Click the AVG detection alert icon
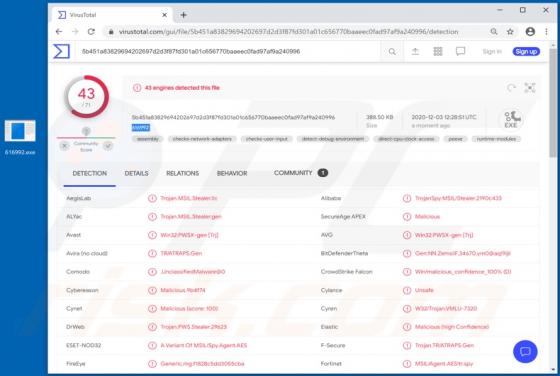Screen dimensions: 560x376 pyautogui.click(x=407, y=235)
